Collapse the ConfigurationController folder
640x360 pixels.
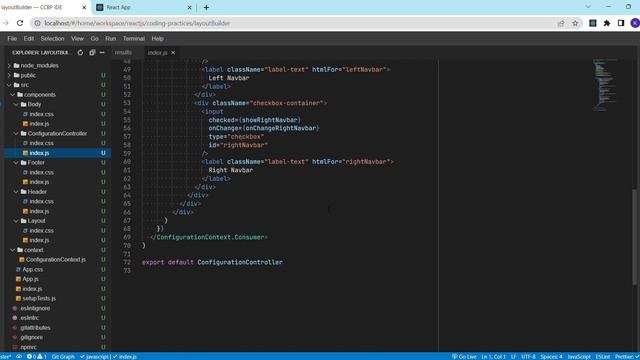point(57,133)
